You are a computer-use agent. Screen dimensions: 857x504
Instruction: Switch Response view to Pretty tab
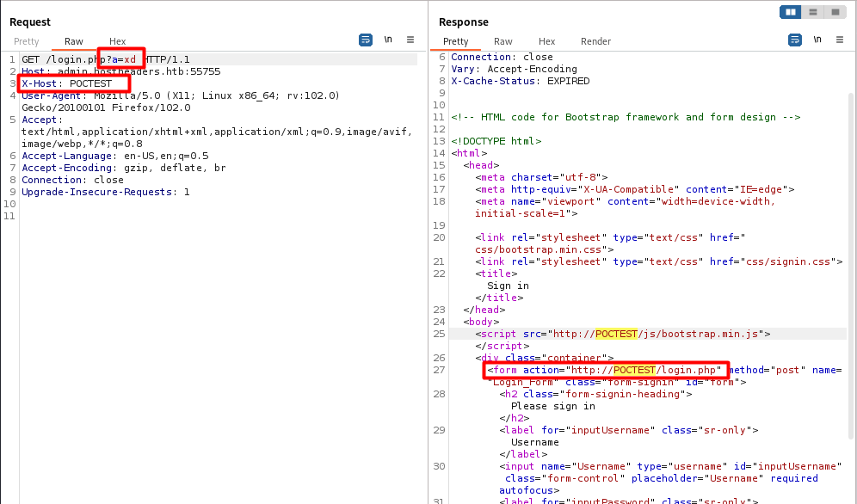[456, 41]
